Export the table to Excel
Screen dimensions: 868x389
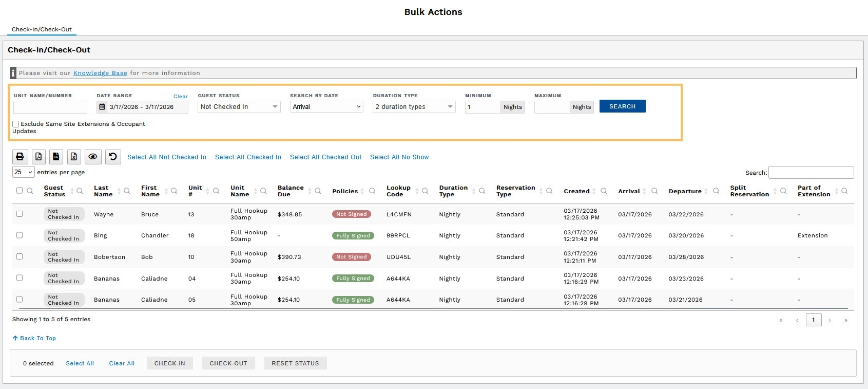click(74, 157)
